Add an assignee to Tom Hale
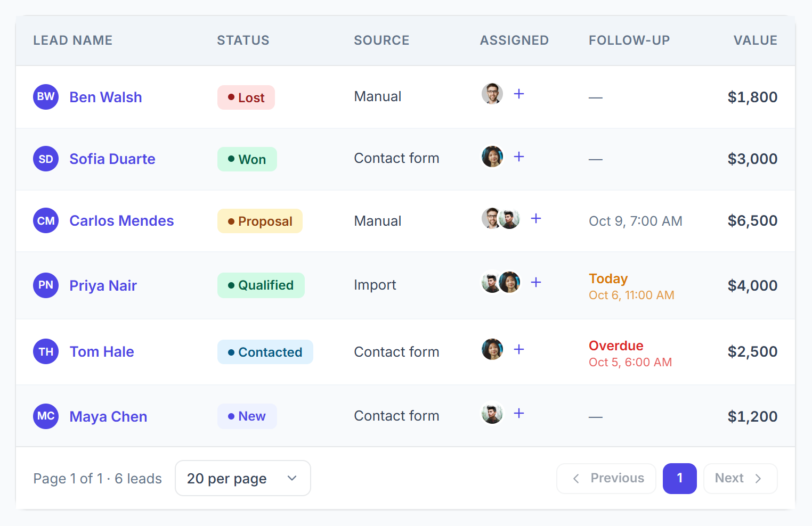Image resolution: width=812 pixels, height=526 pixels. coord(519,349)
